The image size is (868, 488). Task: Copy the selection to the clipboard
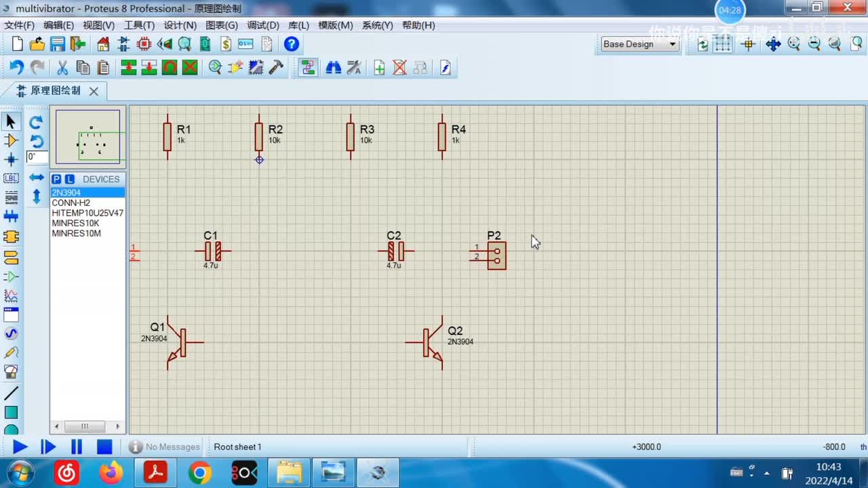click(x=83, y=68)
